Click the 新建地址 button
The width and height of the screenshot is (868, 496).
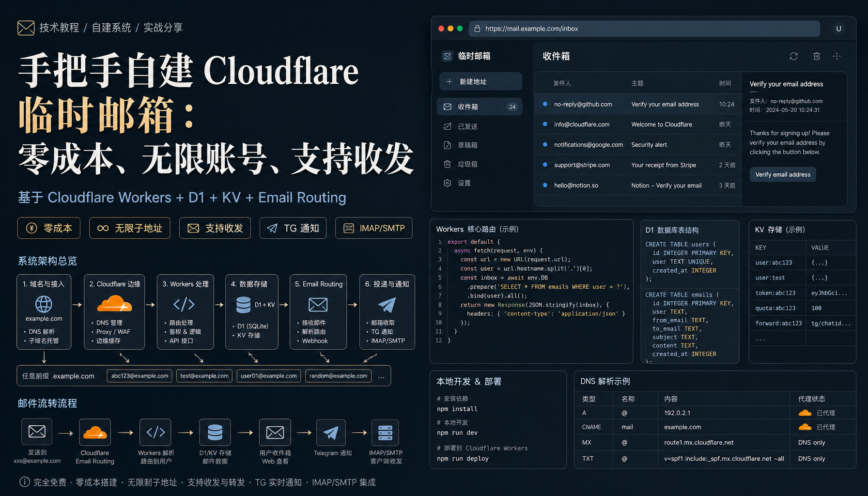(480, 81)
